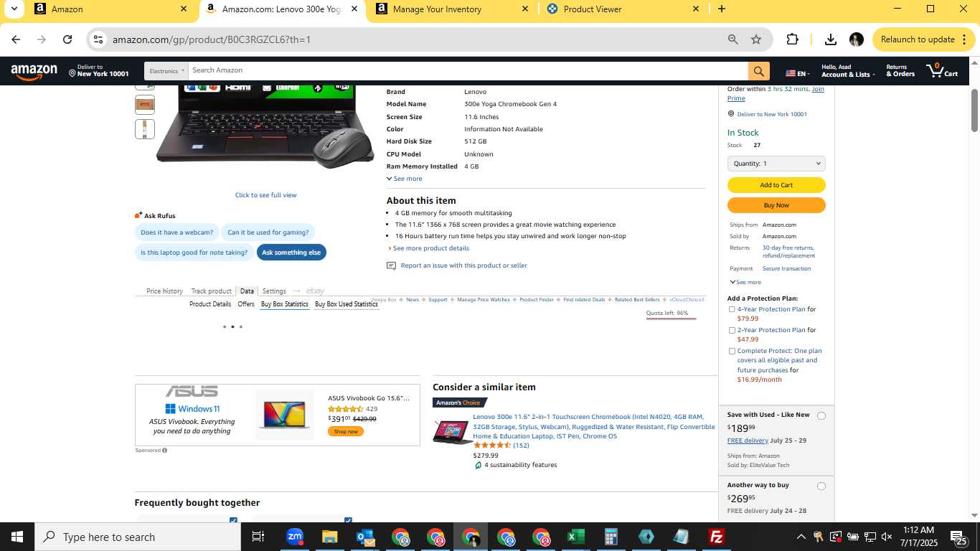Click site information icon in address bar
This screenshot has height=551, width=980.
(x=98, y=39)
